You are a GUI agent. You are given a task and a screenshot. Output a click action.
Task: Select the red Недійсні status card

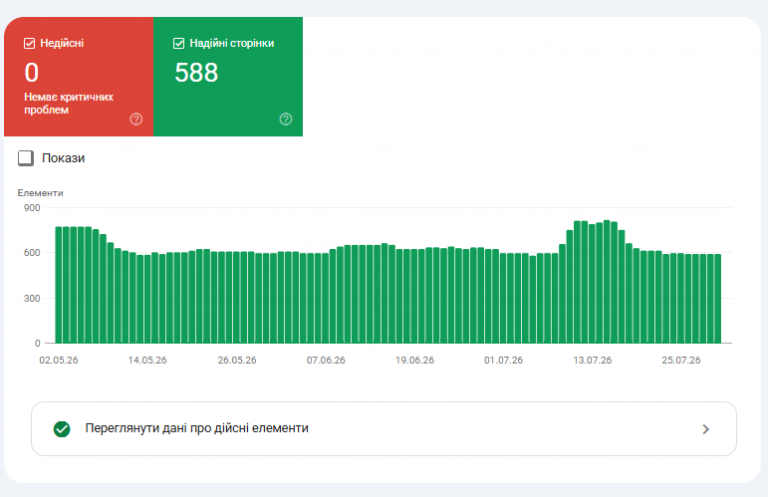click(x=79, y=77)
